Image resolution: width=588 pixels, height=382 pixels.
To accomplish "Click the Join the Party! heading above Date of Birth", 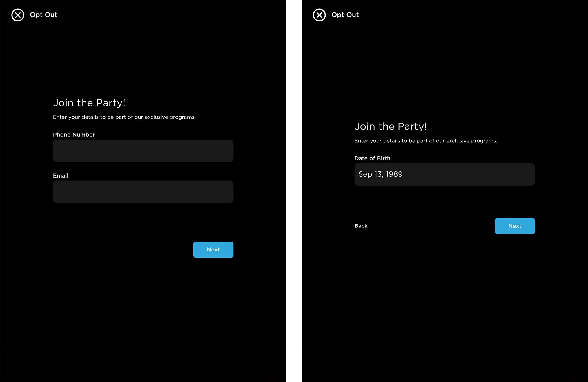I will [x=391, y=126].
